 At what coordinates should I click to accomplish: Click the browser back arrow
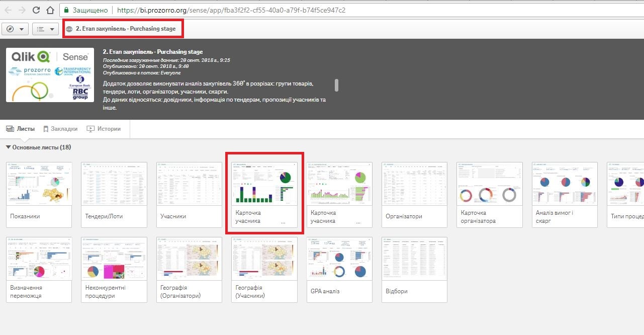8,10
